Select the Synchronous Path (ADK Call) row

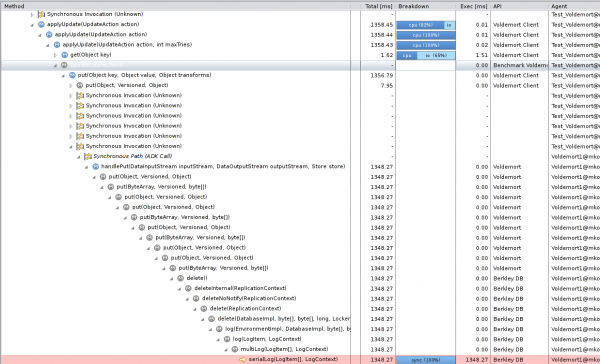coord(300,156)
